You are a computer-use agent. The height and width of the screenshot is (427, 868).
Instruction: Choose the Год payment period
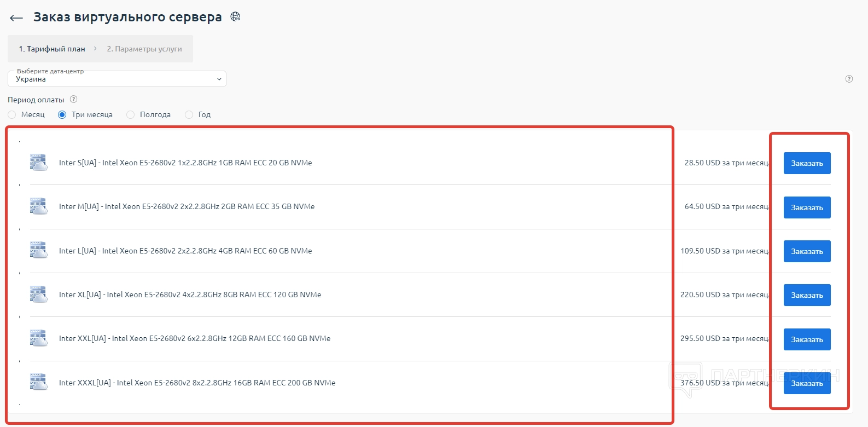(x=189, y=115)
